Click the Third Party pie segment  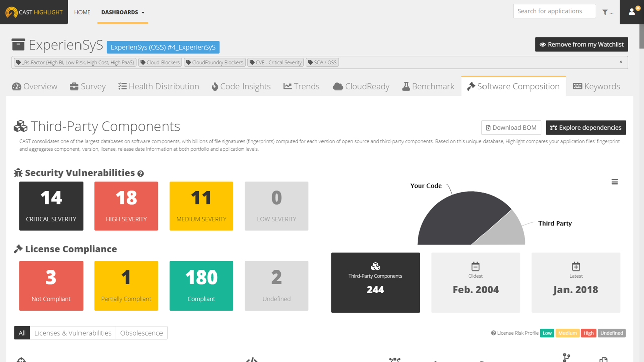pyautogui.click(x=506, y=233)
